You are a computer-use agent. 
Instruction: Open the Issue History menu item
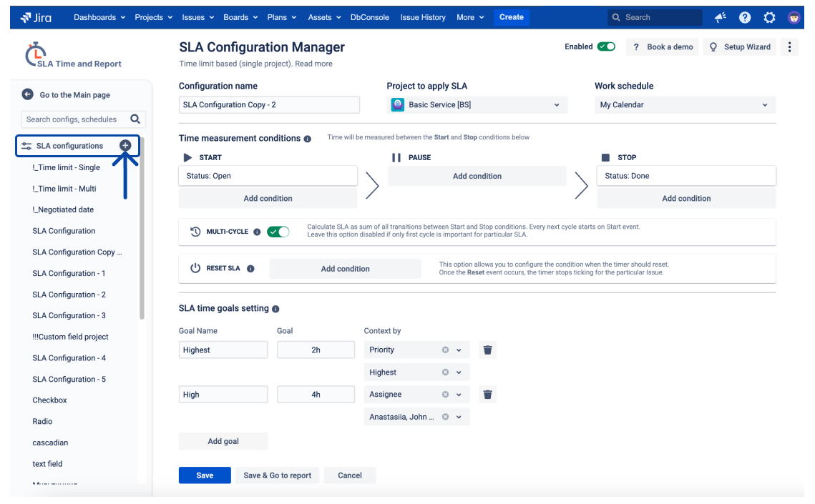coord(423,17)
